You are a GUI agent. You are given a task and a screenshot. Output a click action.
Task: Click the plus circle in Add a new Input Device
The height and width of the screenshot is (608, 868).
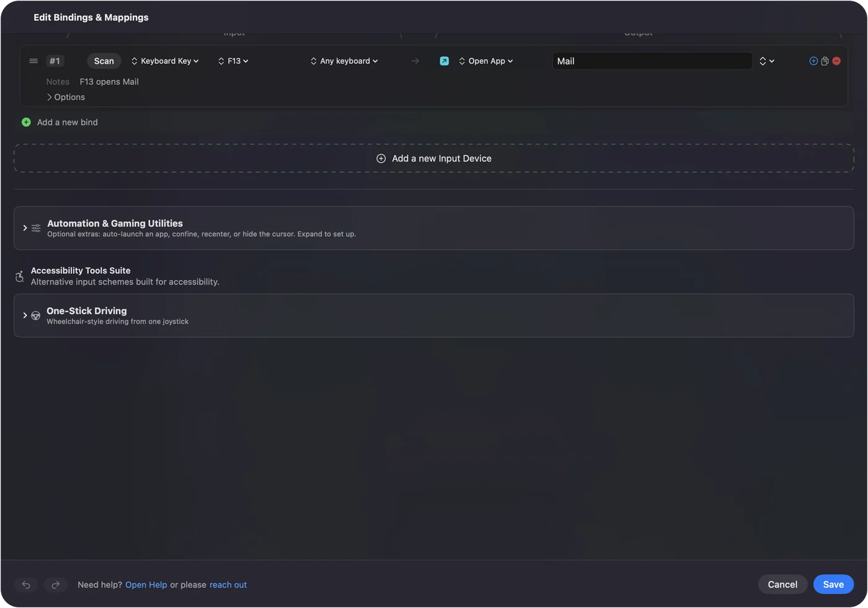[x=381, y=159]
